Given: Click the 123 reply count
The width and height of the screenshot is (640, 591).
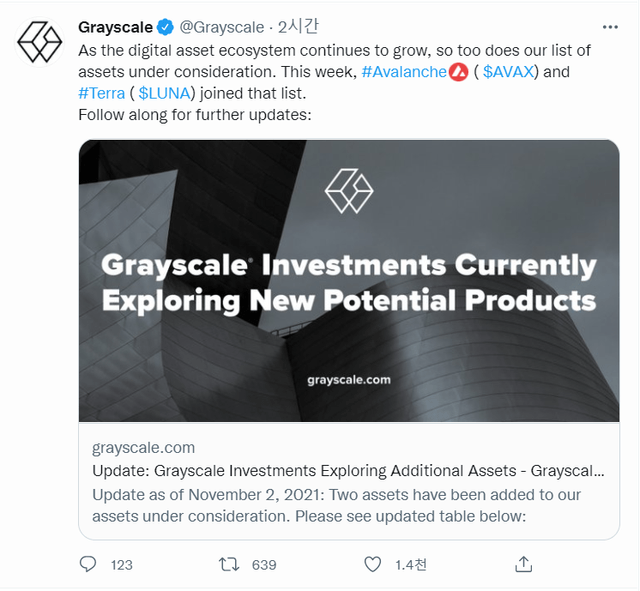Looking at the screenshot, I should coord(122,565).
